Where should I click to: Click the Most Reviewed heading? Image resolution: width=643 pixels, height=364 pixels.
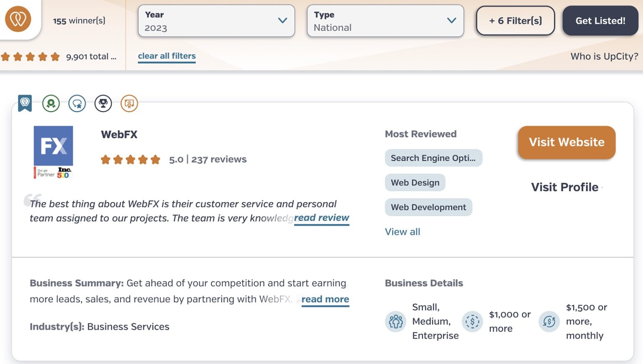tap(421, 134)
